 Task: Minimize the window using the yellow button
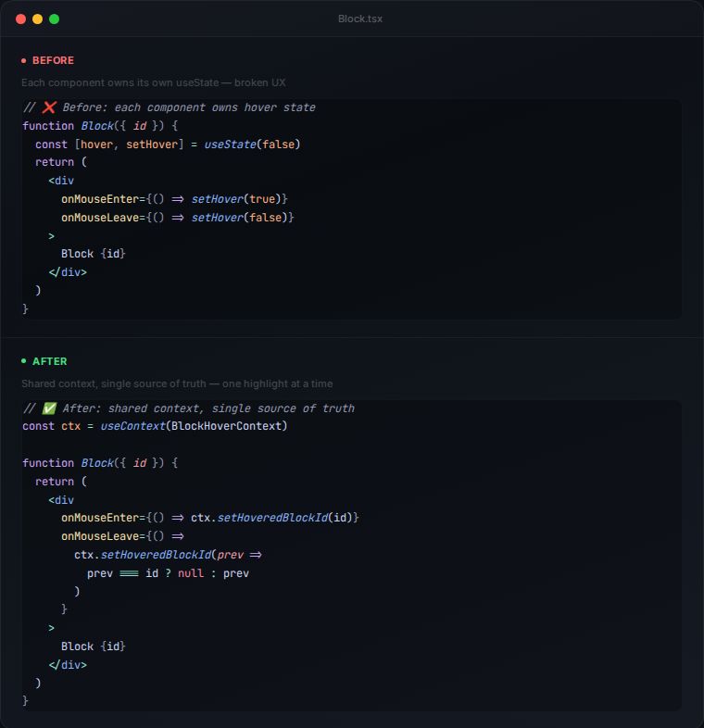pyautogui.click(x=38, y=19)
